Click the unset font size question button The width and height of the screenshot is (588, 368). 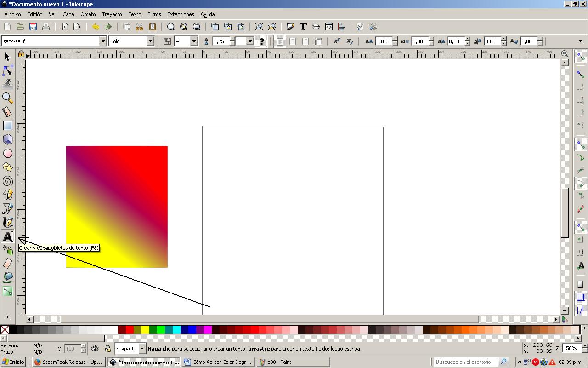[x=261, y=41]
